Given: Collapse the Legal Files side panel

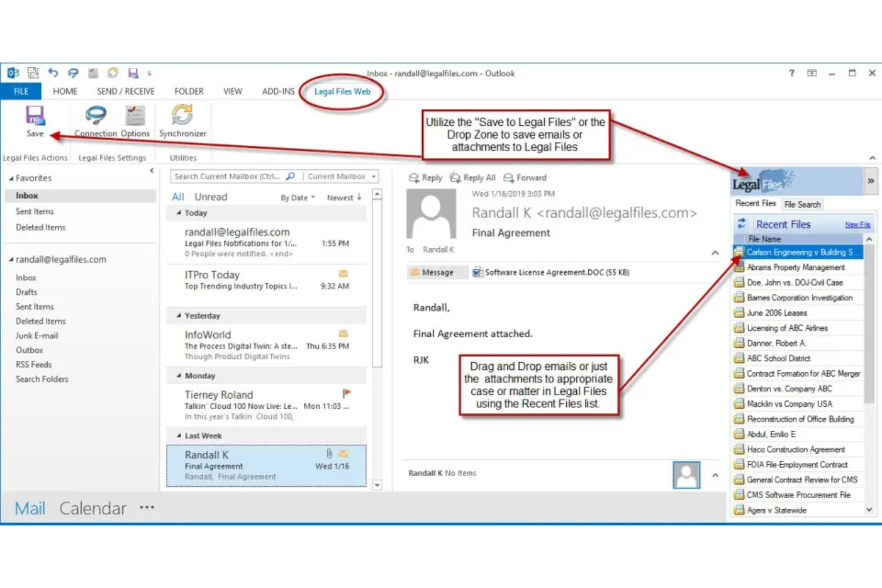Looking at the screenshot, I should point(871,181).
